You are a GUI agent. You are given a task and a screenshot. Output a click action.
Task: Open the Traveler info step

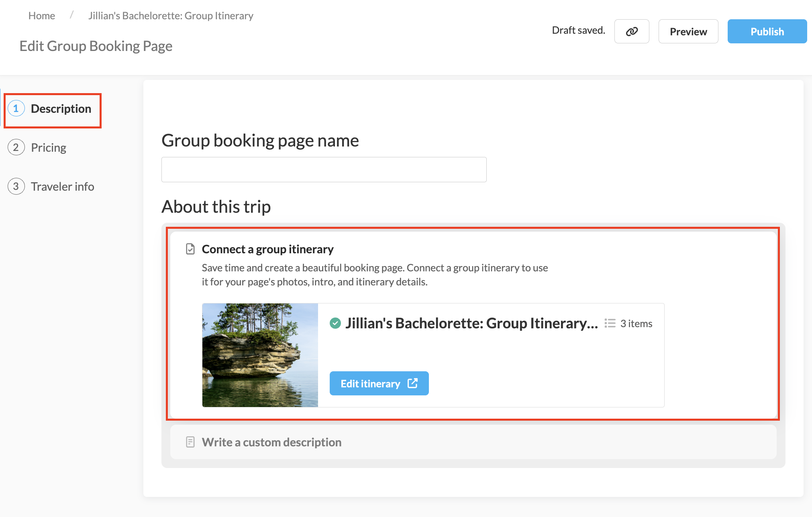tap(63, 187)
